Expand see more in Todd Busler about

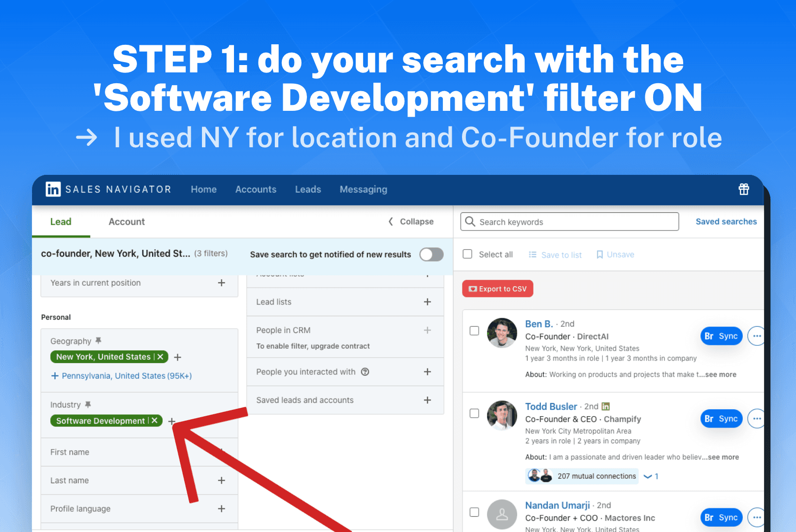point(723,457)
